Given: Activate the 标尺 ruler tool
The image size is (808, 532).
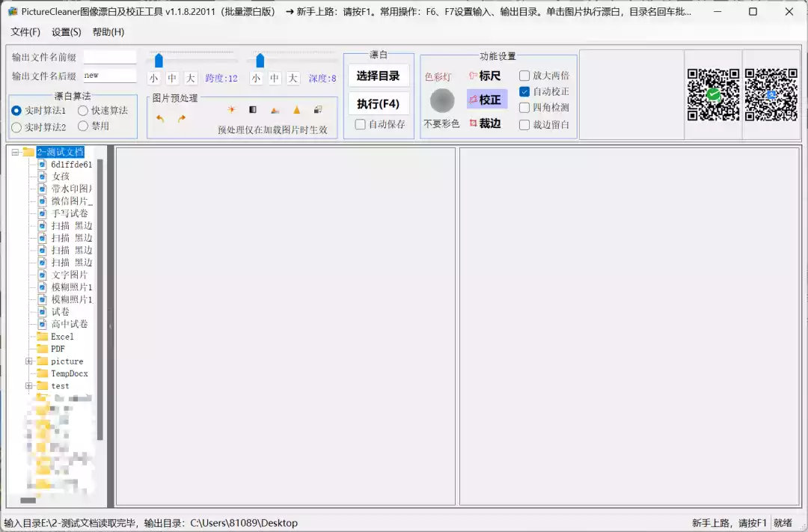Looking at the screenshot, I should pos(486,76).
